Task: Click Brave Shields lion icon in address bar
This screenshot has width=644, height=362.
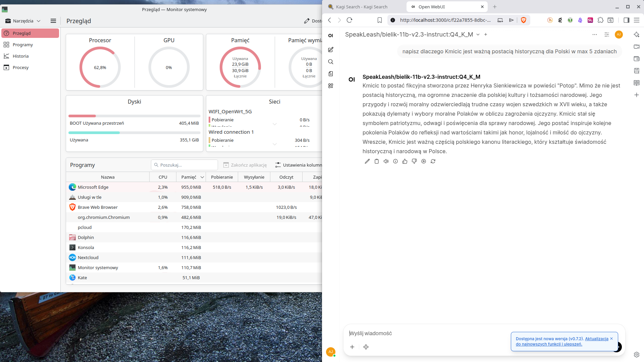Action: (523, 20)
